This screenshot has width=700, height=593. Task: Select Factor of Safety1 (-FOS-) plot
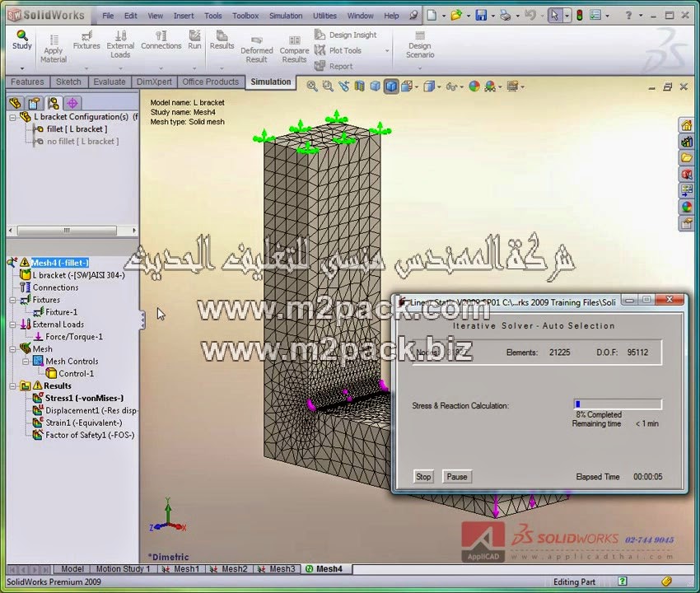pos(90,435)
